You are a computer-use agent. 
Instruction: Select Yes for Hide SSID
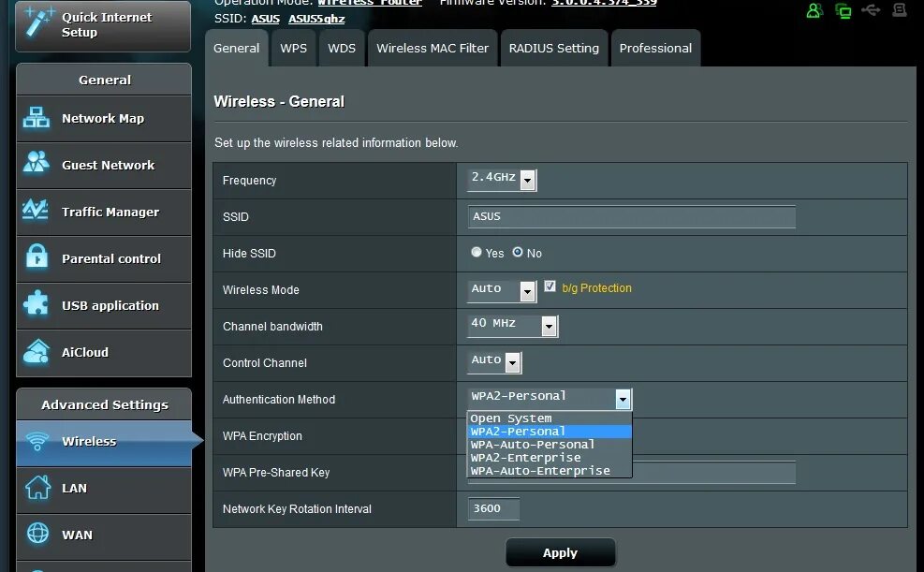pyautogui.click(x=477, y=252)
